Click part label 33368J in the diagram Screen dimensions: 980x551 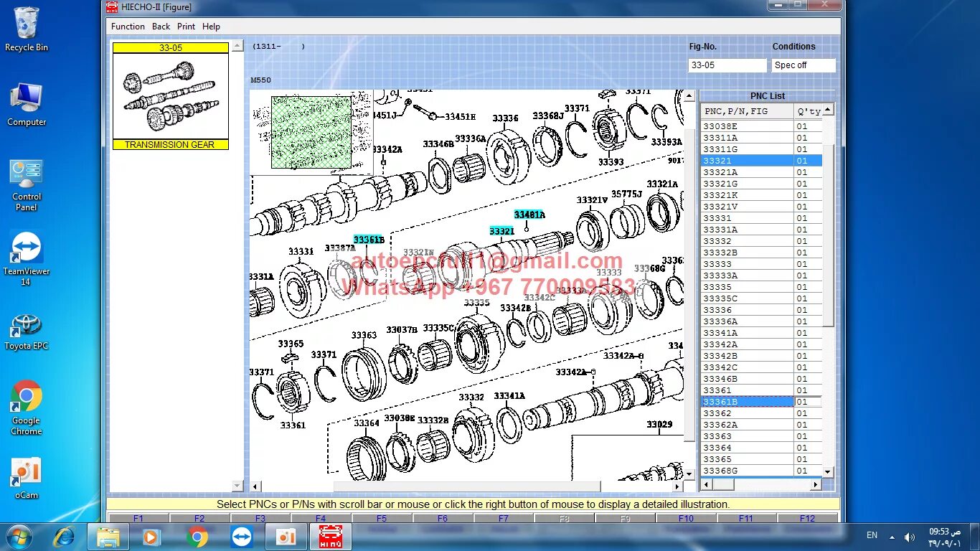(x=547, y=116)
